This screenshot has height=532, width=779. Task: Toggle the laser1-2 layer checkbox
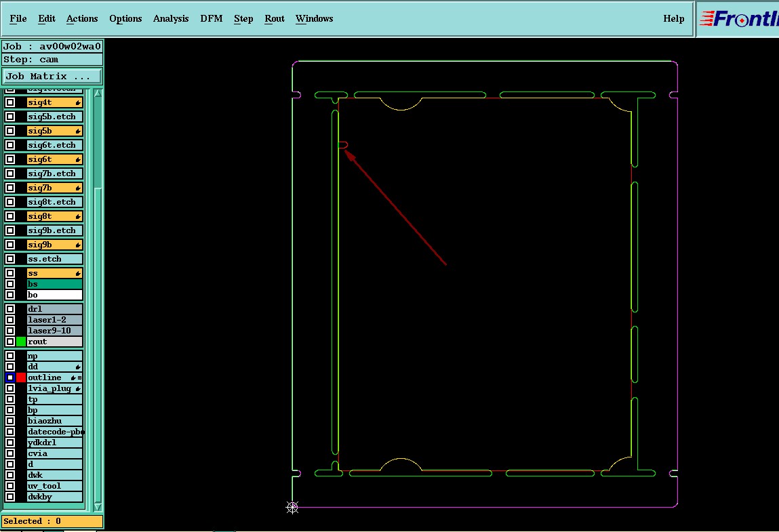[10, 320]
